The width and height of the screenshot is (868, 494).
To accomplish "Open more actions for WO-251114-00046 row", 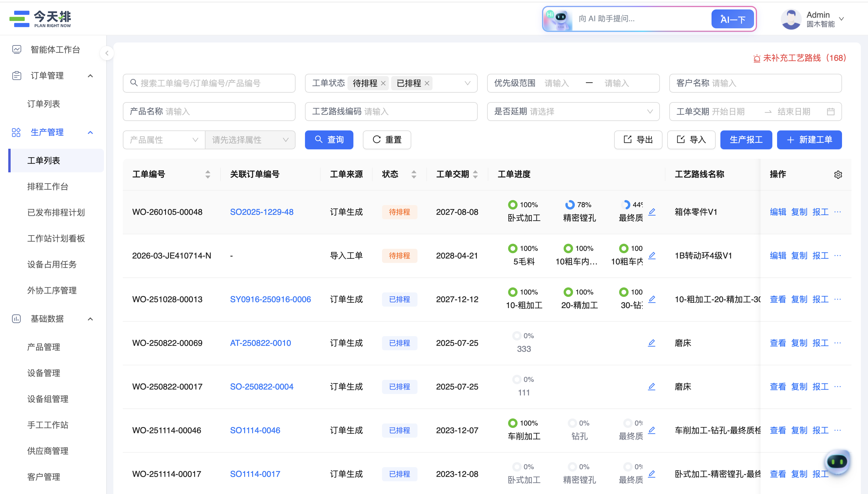I will click(x=838, y=430).
